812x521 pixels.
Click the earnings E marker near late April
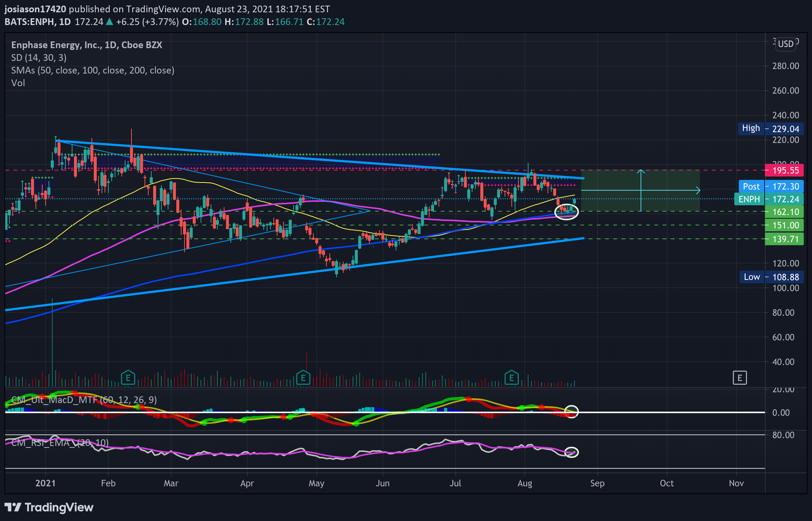click(x=303, y=378)
